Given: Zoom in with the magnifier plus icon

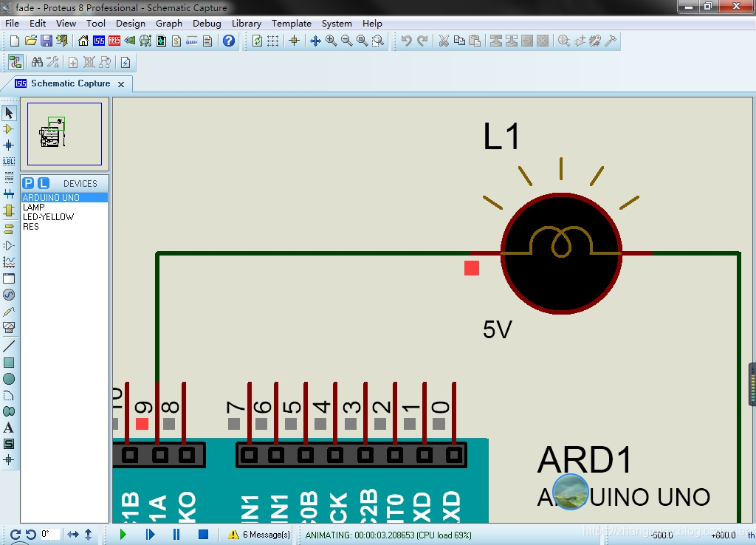Looking at the screenshot, I should pyautogui.click(x=331, y=41).
